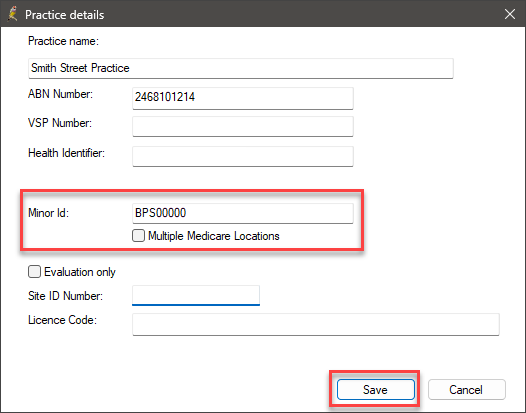This screenshot has height=413, width=526.
Task: Click the 'Licence Code:' label text
Action: [62, 320]
